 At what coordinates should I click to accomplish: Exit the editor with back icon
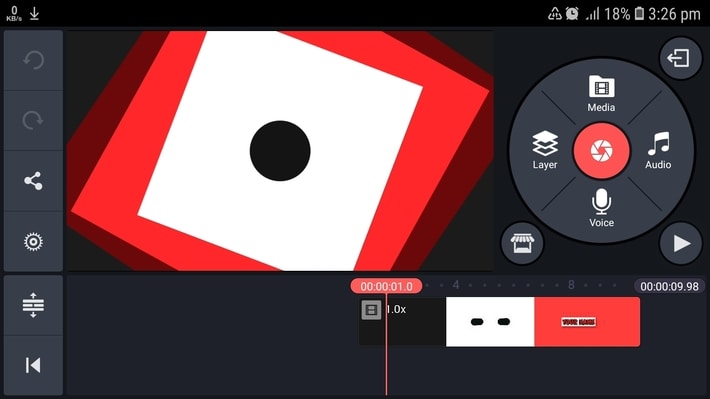680,58
